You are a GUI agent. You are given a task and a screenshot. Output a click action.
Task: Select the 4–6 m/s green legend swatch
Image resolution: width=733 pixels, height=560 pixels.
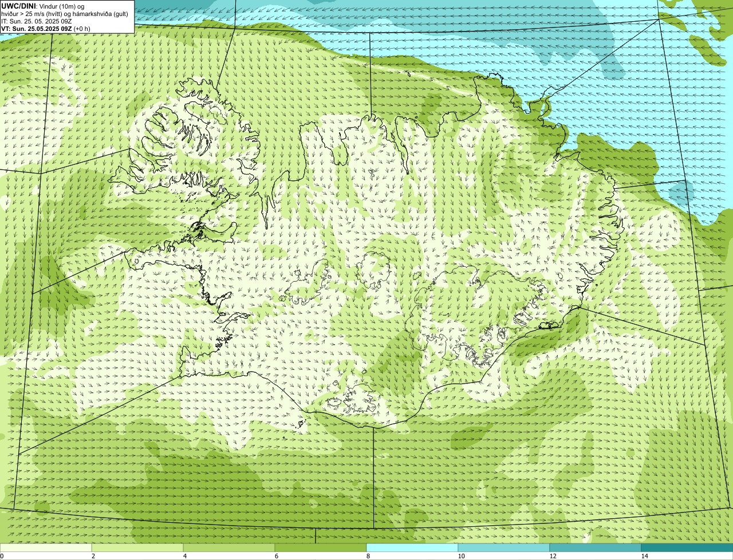click(229, 548)
